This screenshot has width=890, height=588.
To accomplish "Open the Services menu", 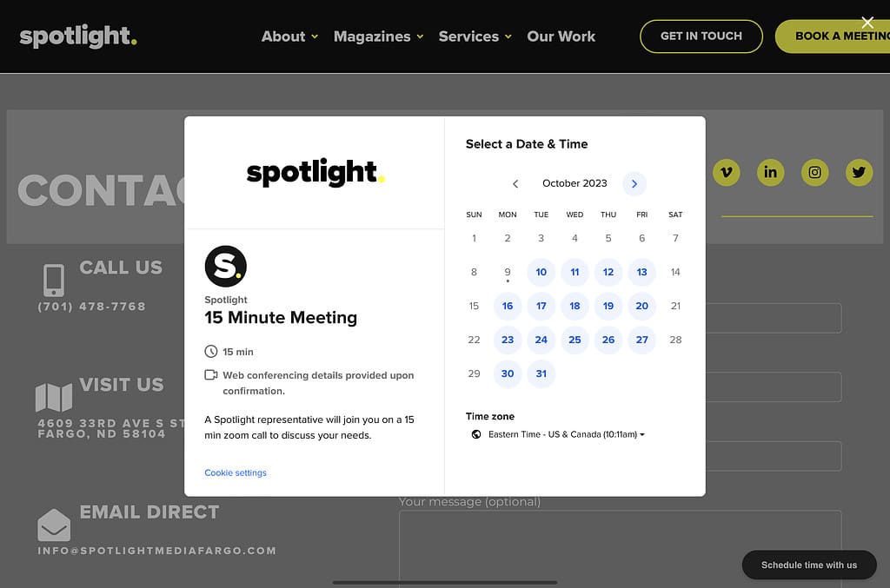I will coord(475,36).
